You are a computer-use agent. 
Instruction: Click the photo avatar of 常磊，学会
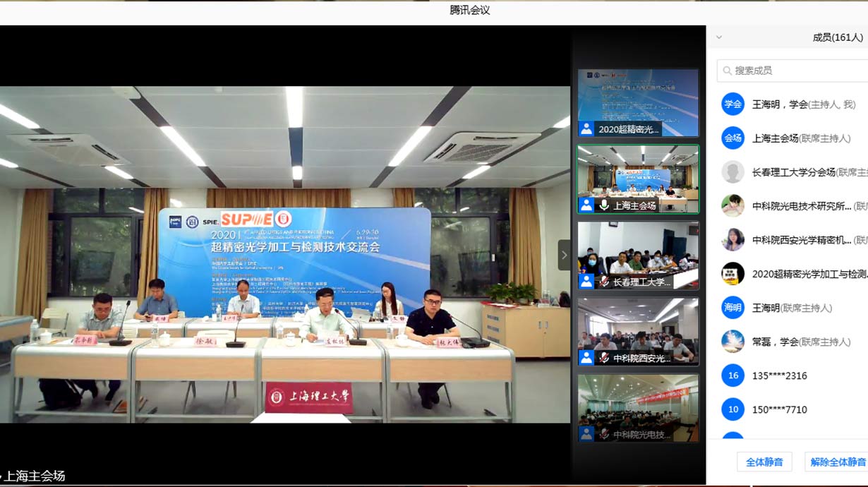[x=733, y=342]
